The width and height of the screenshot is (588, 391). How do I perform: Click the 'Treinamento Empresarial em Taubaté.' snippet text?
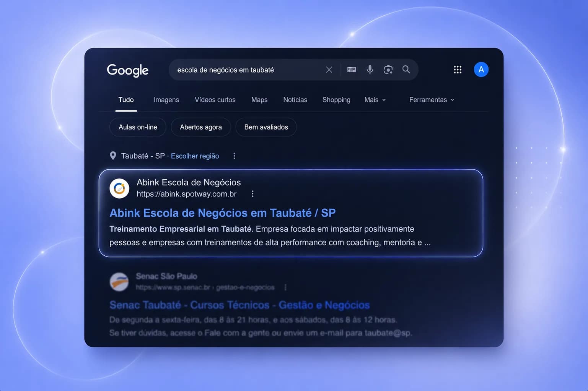181,229
